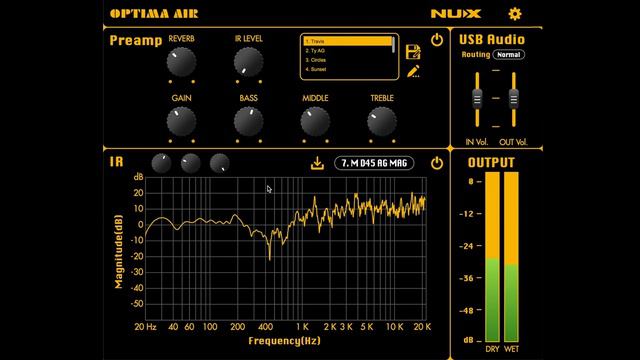Toggle the Preamp power button
This screenshot has height=360, width=640.
[x=437, y=40]
